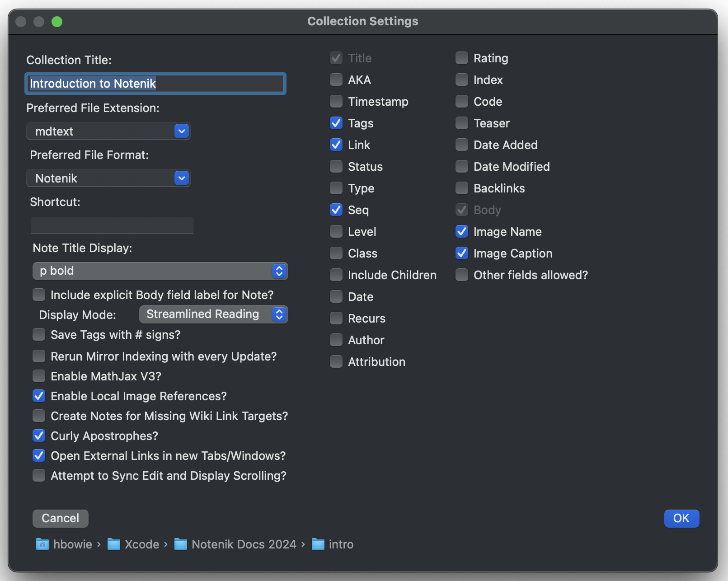The width and height of the screenshot is (728, 581).
Task: Uncheck the Image Caption field
Action: [x=462, y=253]
